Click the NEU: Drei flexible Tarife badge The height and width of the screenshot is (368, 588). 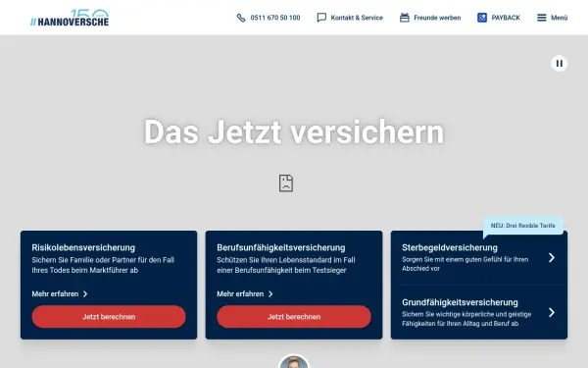[x=523, y=226]
